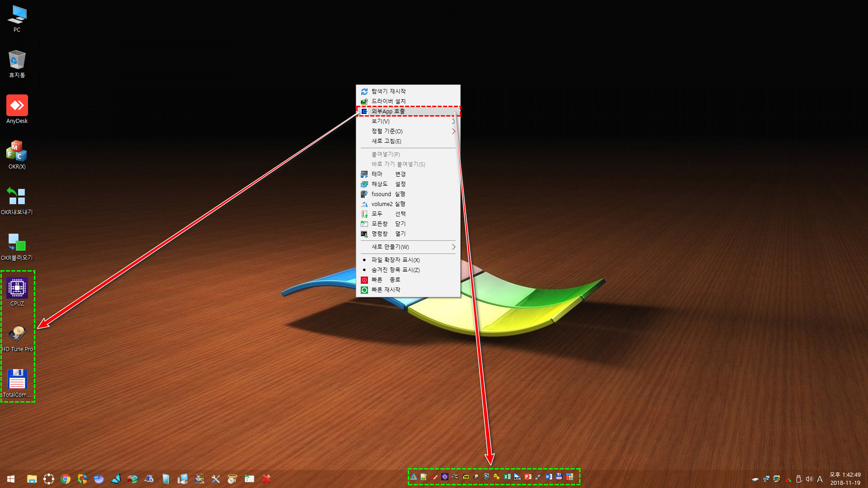Toggle 파일 확장자 표시(X) option

click(x=408, y=260)
